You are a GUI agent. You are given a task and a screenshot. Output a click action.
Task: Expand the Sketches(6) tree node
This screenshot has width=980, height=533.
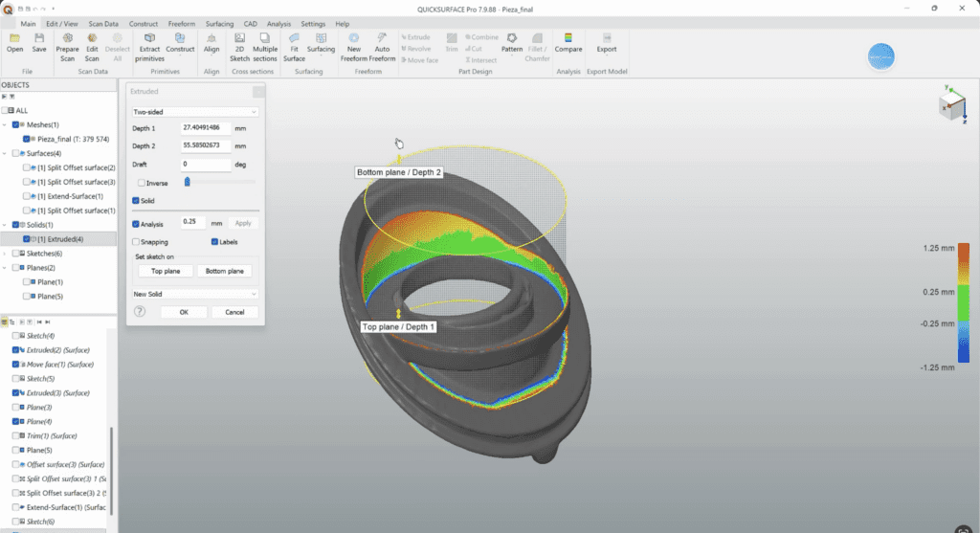(x=6, y=254)
